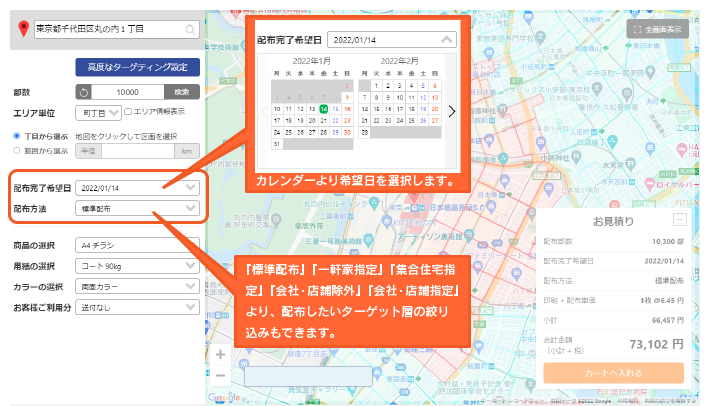The image size is (713, 406).
Task: Click the address input field 東京都千代田区丸の内
Action: click(116, 30)
